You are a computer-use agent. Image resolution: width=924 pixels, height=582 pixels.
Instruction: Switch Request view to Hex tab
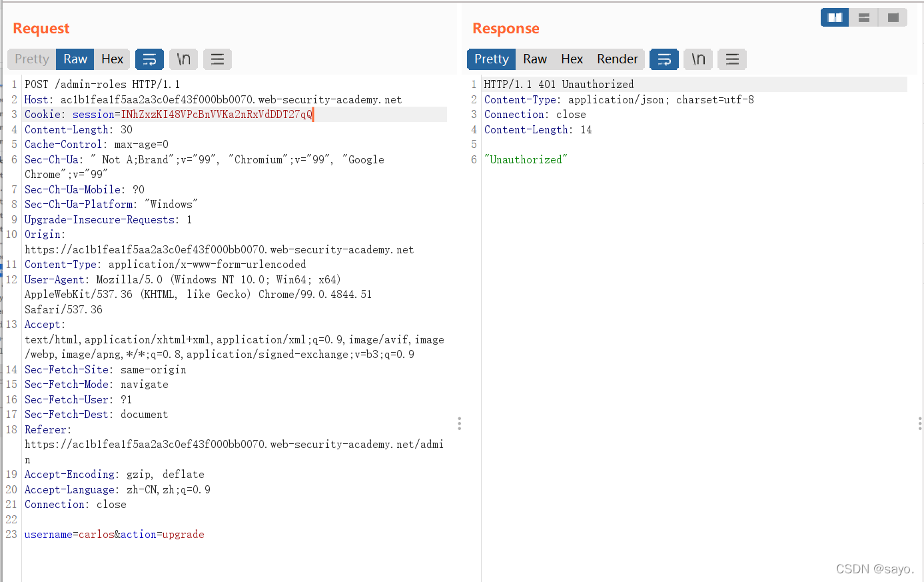112,59
